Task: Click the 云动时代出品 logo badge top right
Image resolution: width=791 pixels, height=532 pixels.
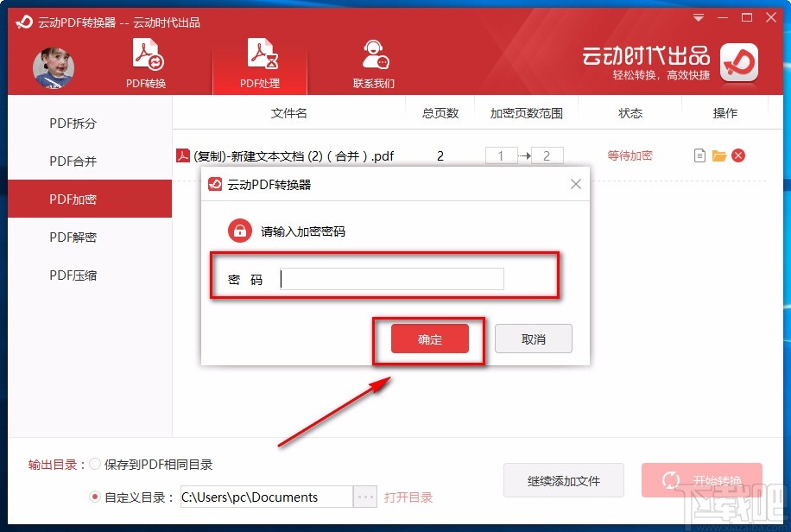Action: point(739,63)
